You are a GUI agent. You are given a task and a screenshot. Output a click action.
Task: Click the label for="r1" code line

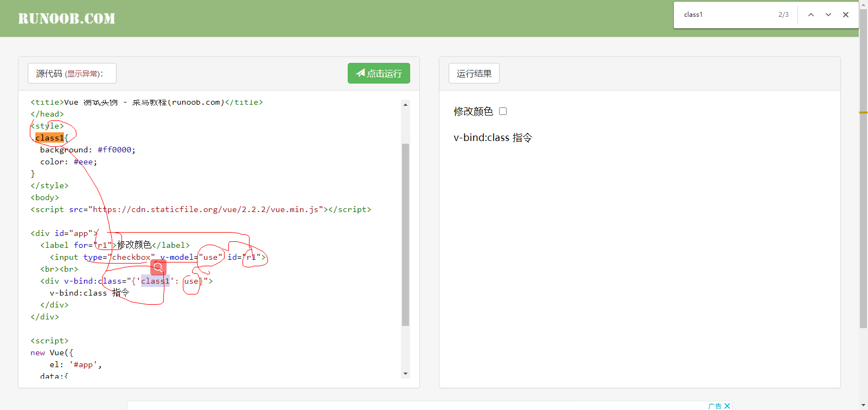115,245
